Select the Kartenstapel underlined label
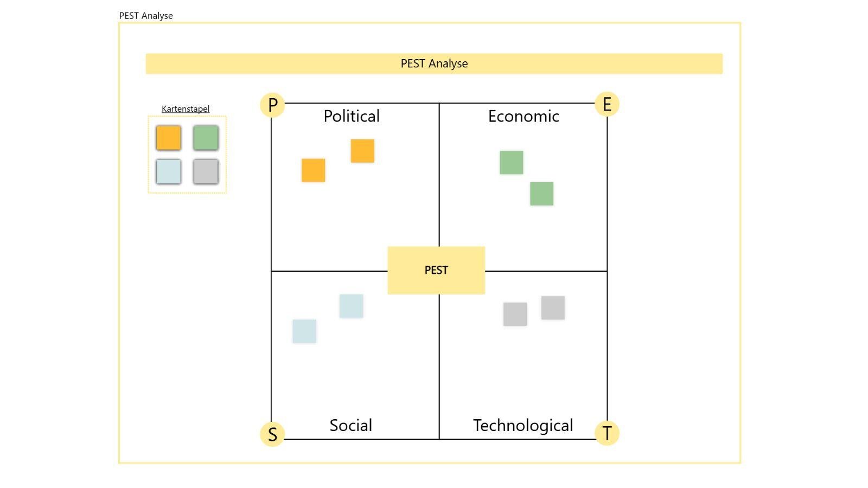 [186, 109]
